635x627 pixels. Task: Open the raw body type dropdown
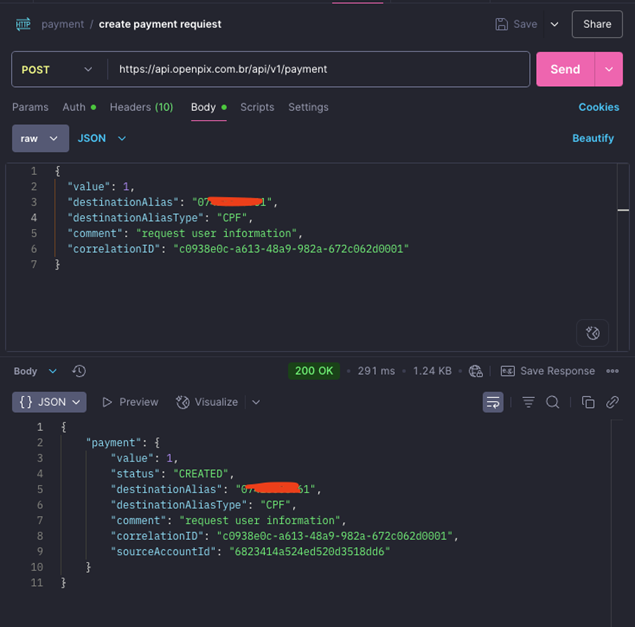40,138
